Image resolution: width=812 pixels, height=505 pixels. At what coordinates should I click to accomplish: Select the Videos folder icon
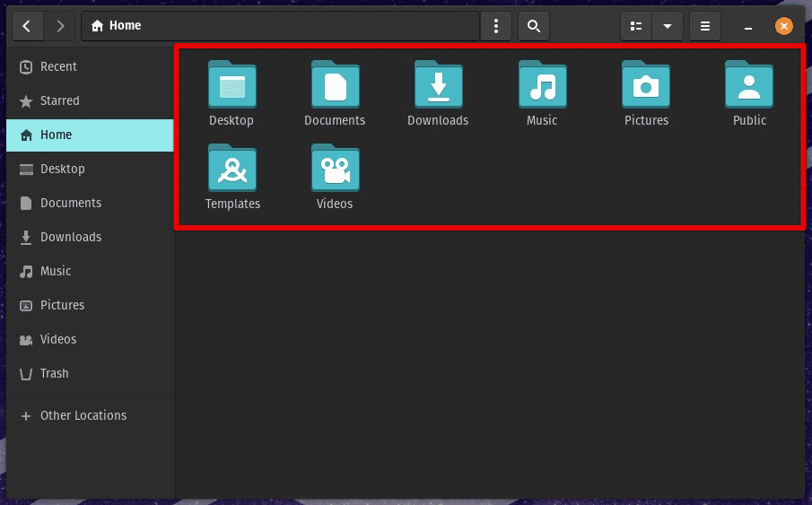point(335,168)
